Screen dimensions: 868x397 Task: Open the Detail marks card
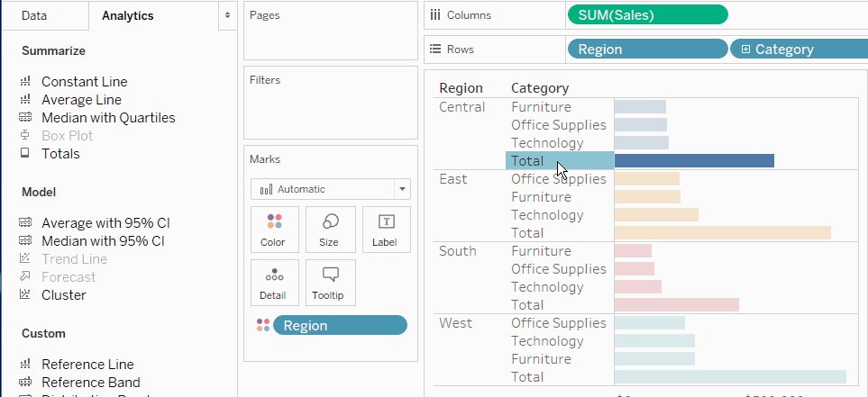(272, 283)
